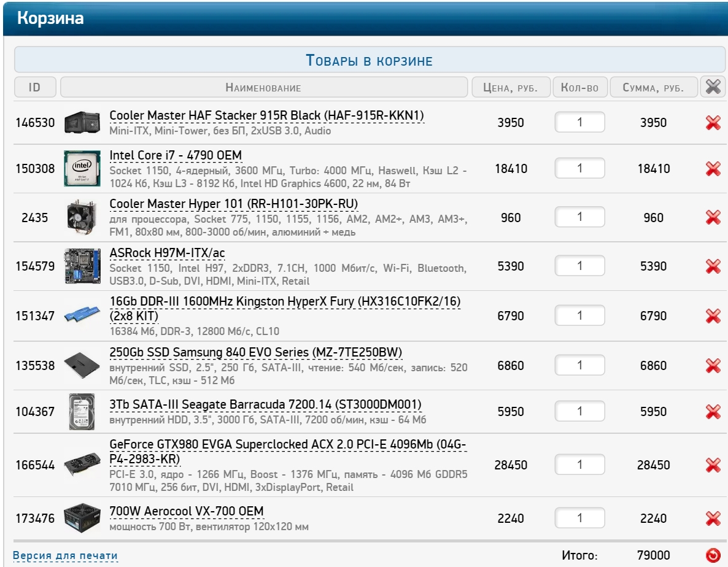Remove Aerocool VX-700 power supply
This screenshot has width=728, height=567.
[713, 519]
